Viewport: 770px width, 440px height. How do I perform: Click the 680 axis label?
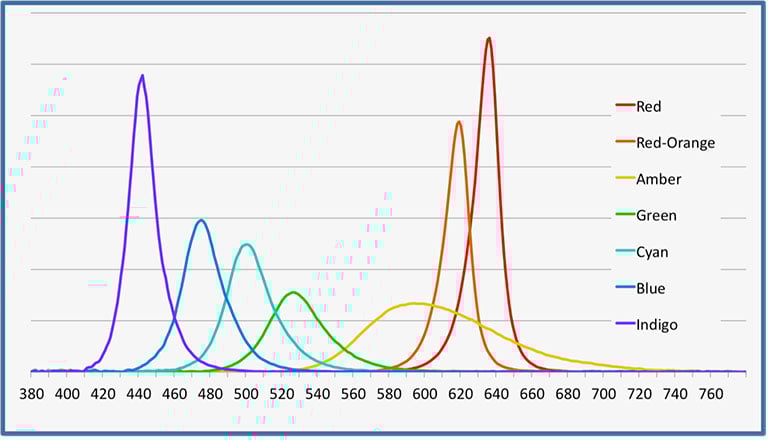(x=568, y=394)
